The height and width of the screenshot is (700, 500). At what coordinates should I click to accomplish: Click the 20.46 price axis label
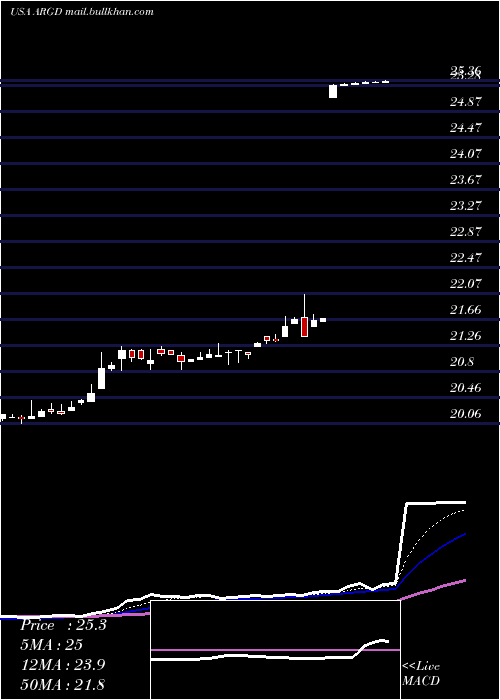466,387
